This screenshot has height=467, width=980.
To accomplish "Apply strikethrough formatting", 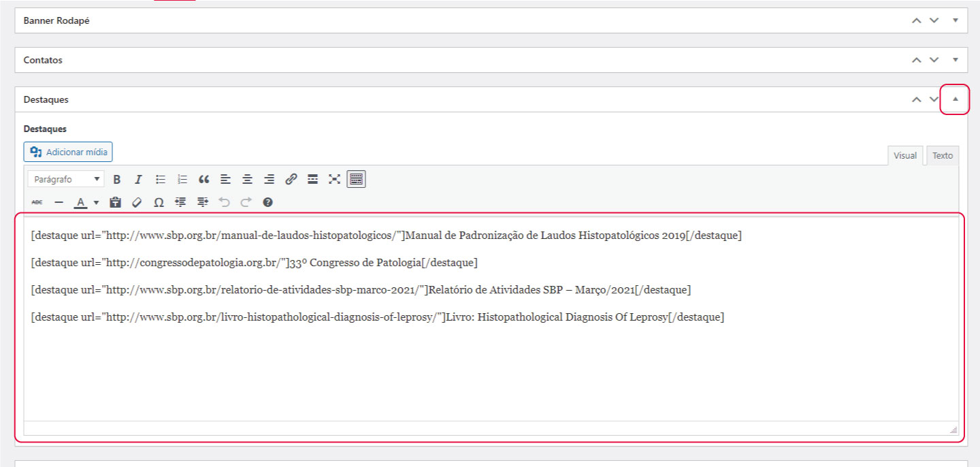I will 37,202.
